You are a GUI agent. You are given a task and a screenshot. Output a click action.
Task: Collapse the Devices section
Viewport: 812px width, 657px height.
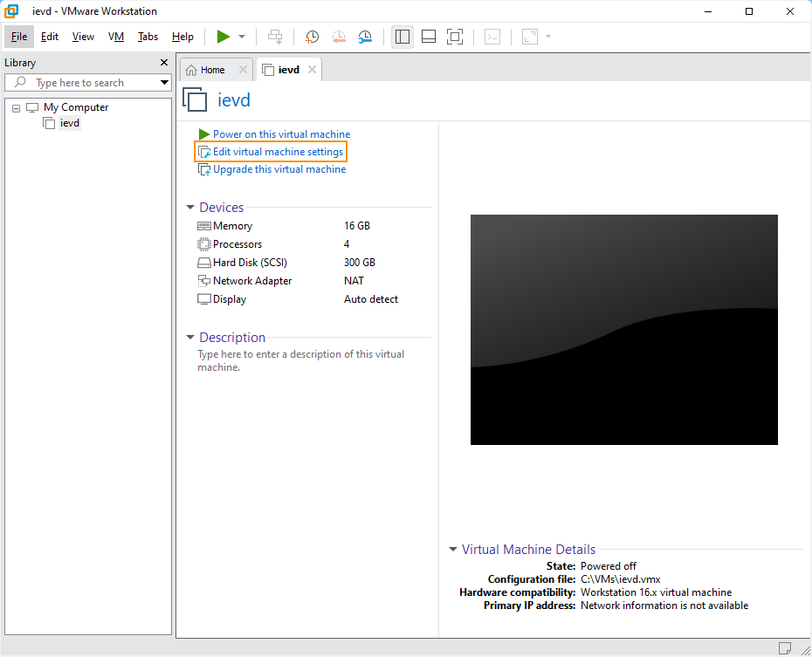[190, 208]
